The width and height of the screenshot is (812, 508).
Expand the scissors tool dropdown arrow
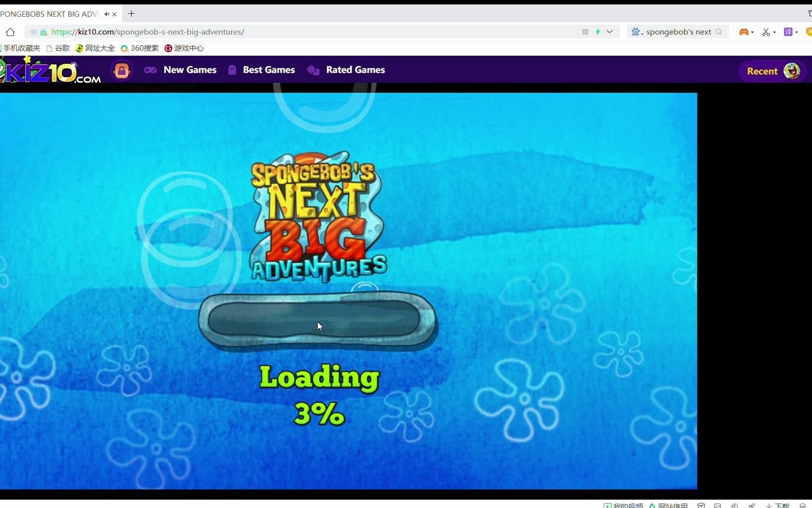click(775, 32)
